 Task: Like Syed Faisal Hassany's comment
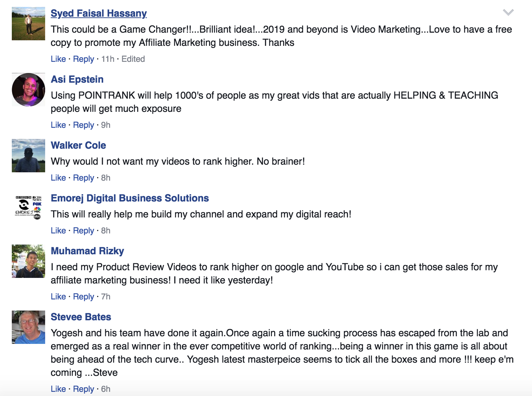pos(58,59)
